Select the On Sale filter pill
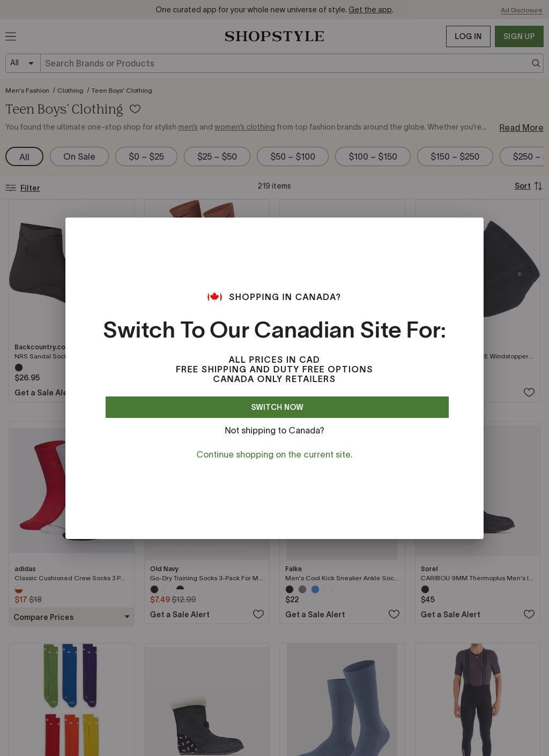Screen dimensions: 549x756 79,156
